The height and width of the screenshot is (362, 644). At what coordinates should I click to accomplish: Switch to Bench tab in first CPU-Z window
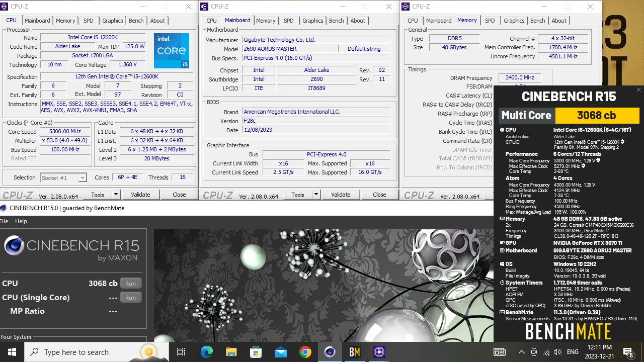(x=136, y=21)
